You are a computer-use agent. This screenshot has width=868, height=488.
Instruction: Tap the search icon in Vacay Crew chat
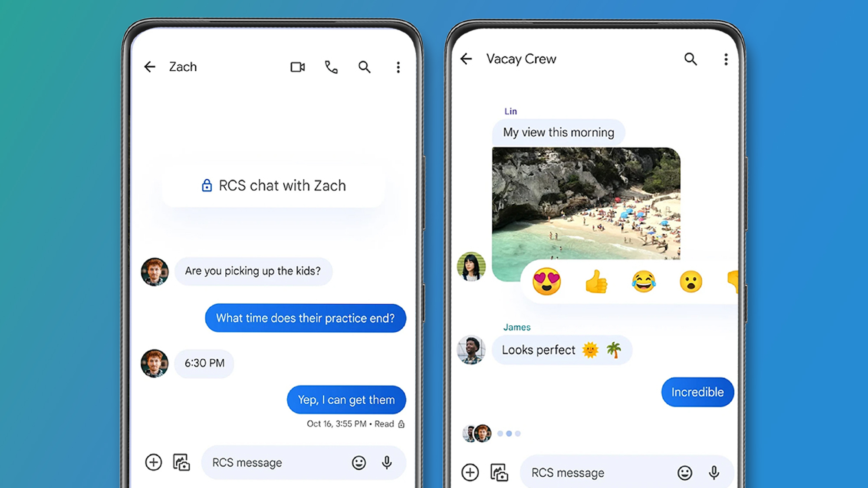click(690, 58)
